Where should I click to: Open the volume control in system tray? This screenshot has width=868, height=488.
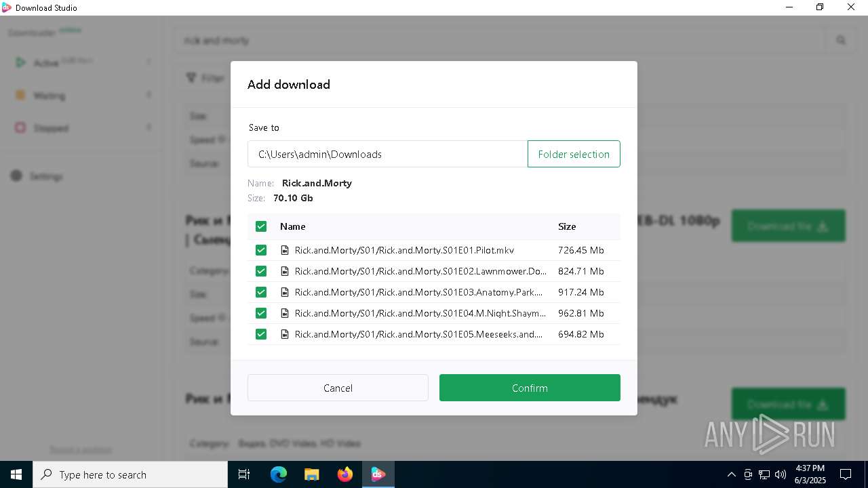[781, 474]
